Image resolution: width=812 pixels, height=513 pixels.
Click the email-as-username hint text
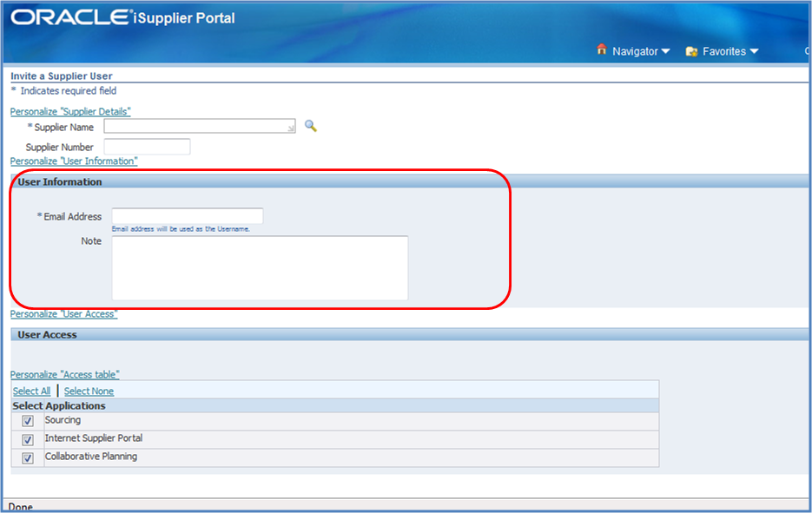point(181,229)
